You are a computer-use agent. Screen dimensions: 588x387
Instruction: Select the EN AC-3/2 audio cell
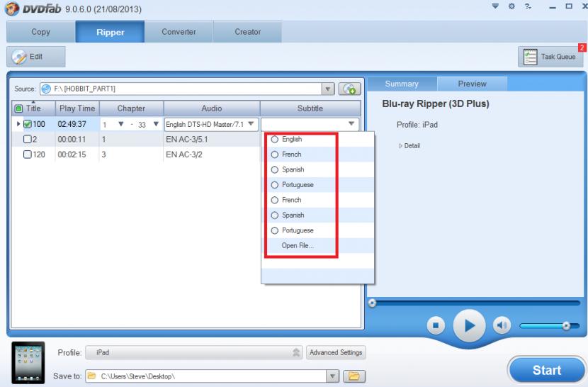point(184,155)
